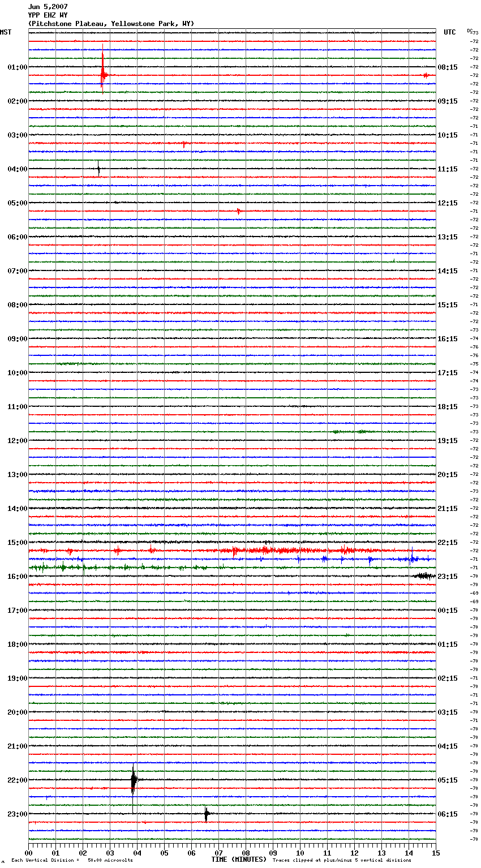The image size is (481, 868).
Task: Click the UTC time label "05:15"
Action: (x=448, y=780)
